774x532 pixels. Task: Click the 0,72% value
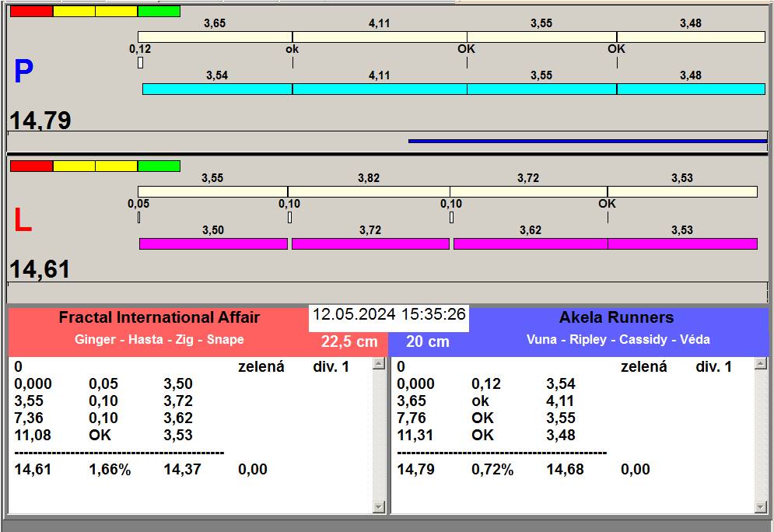[492, 469]
